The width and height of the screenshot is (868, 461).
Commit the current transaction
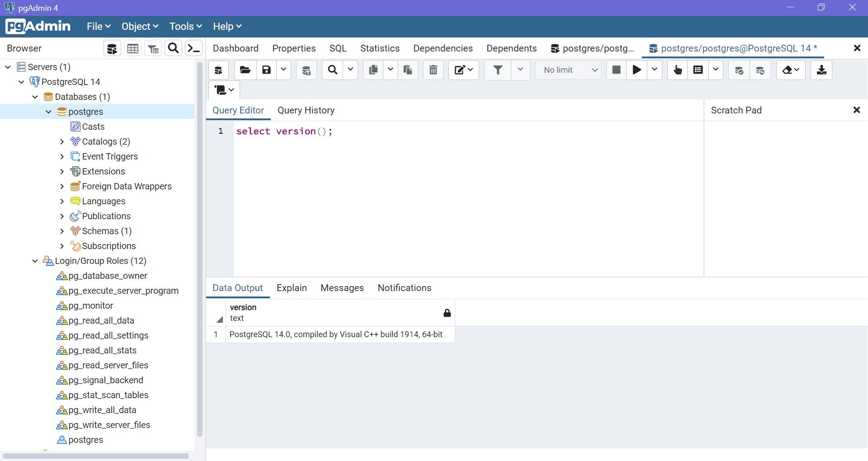[x=739, y=70]
